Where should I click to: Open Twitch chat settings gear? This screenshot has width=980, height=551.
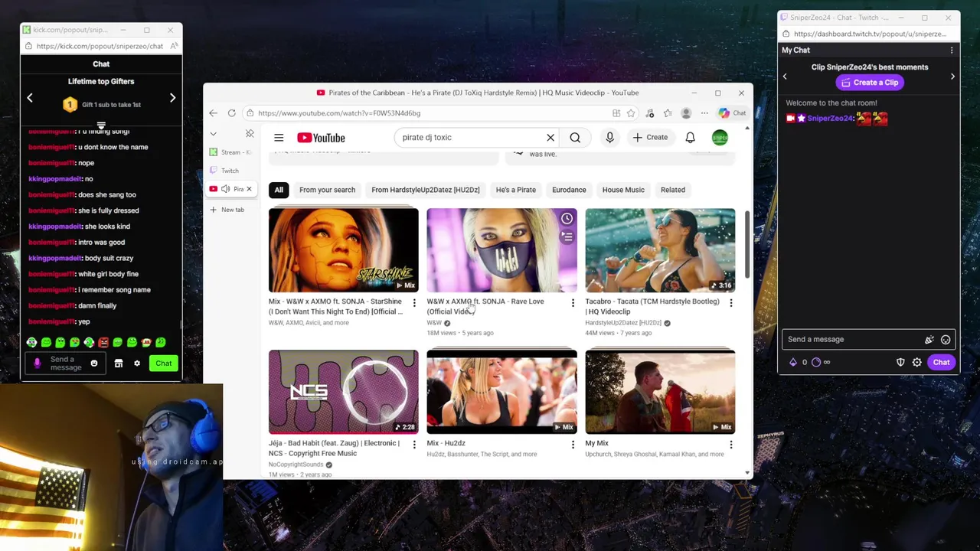(917, 363)
